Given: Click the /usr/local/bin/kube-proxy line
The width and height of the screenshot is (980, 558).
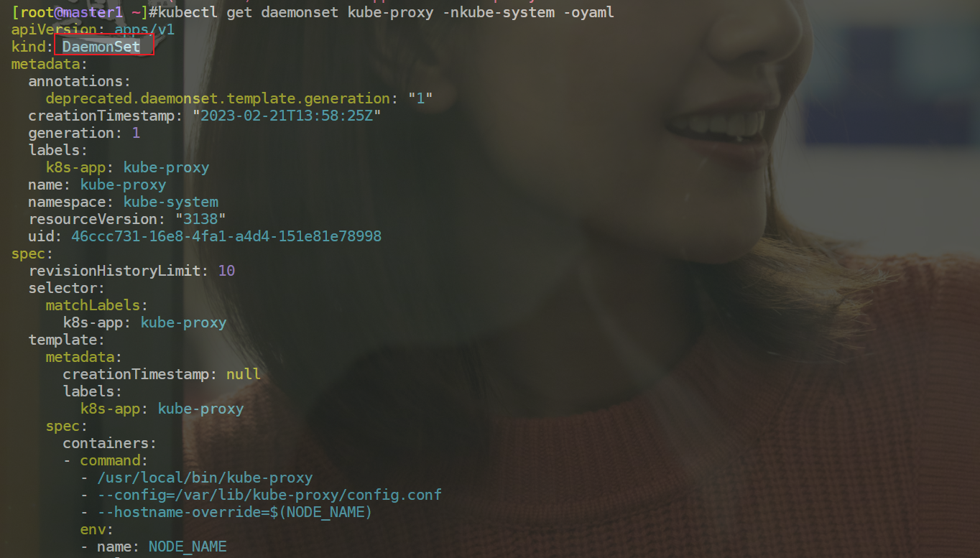Looking at the screenshot, I should (196, 478).
